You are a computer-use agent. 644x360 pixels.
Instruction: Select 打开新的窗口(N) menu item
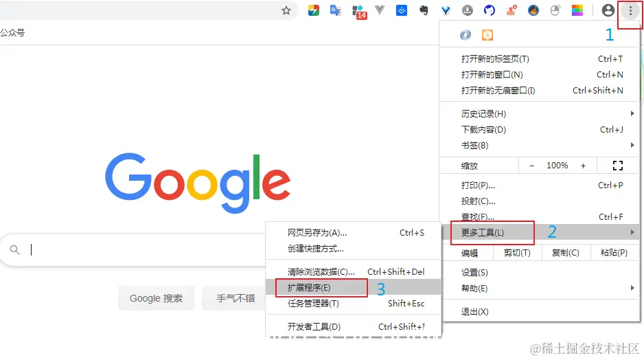tap(539, 75)
